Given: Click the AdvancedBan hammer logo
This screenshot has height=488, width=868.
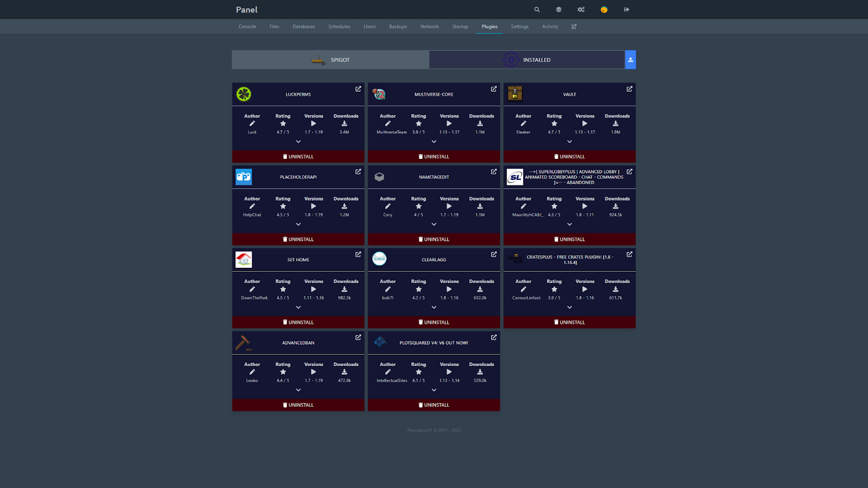Looking at the screenshot, I should coord(243,343).
